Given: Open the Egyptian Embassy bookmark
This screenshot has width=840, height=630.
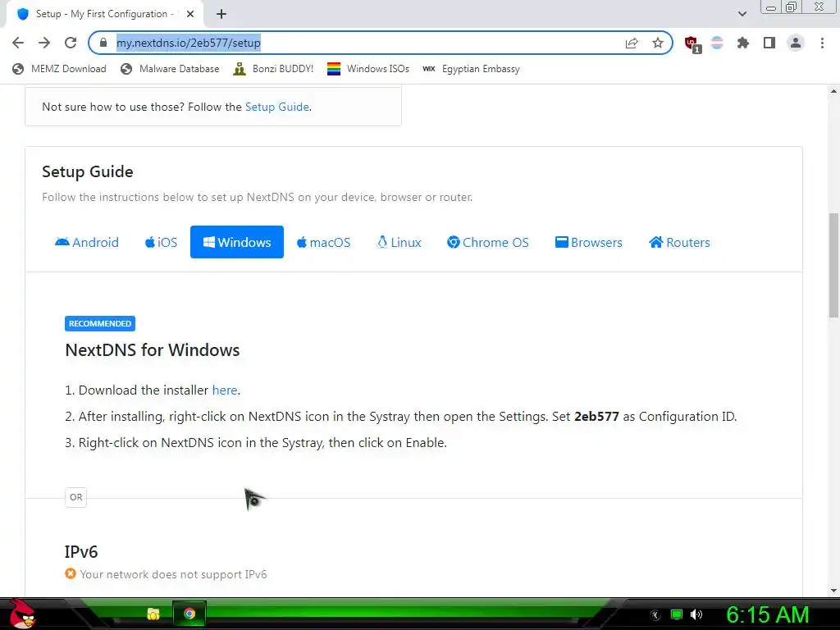Looking at the screenshot, I should pos(471,69).
